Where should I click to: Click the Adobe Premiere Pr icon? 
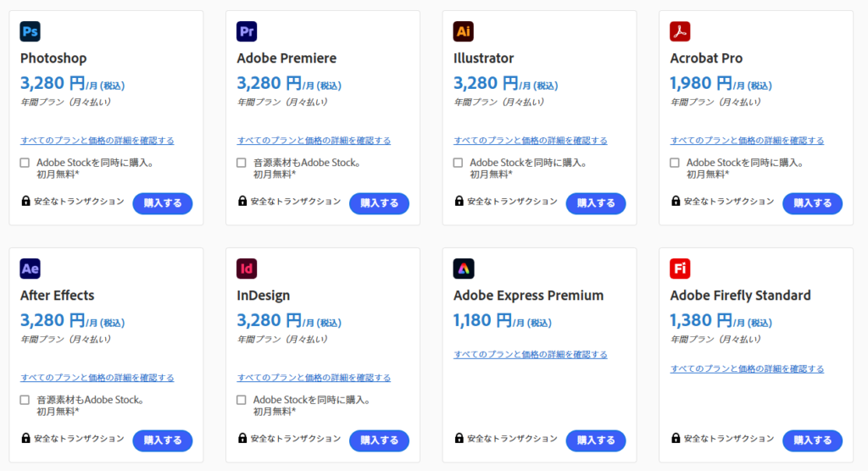248,32
